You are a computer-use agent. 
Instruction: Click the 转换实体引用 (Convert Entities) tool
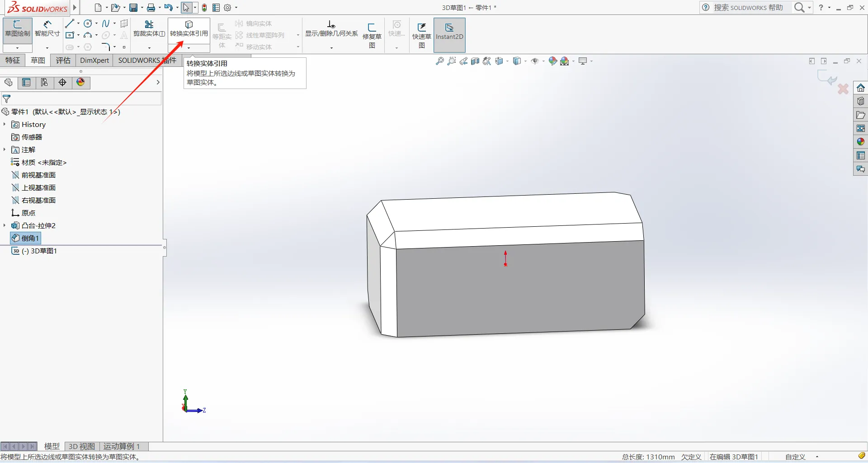tap(189, 28)
